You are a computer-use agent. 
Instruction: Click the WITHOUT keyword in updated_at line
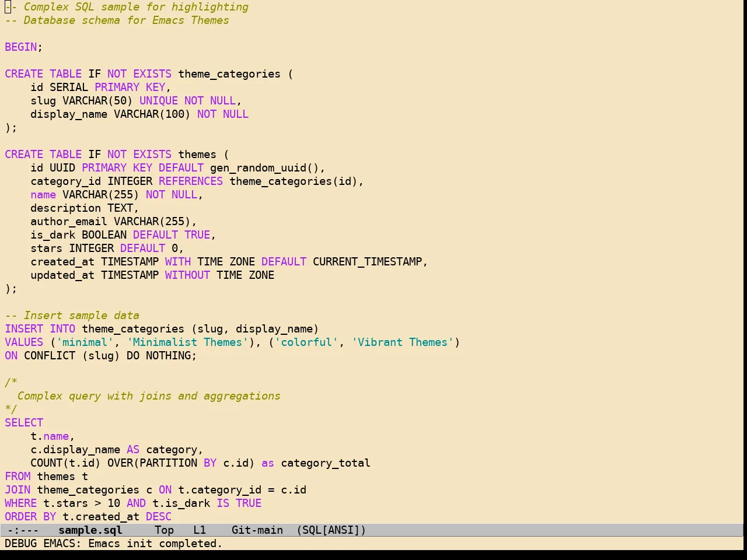(x=187, y=275)
